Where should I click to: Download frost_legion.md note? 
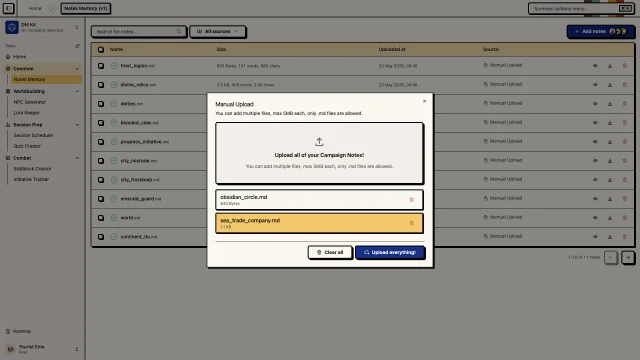point(610,66)
